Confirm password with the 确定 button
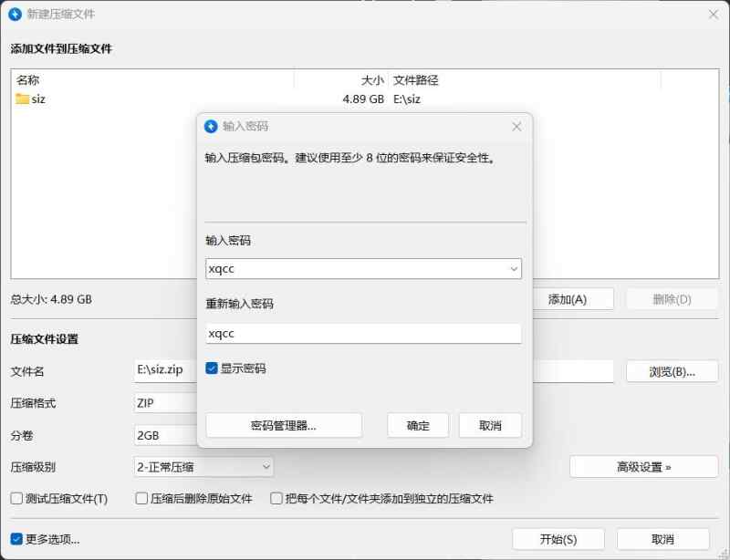Viewport: 730px width, 560px height. pyautogui.click(x=418, y=425)
